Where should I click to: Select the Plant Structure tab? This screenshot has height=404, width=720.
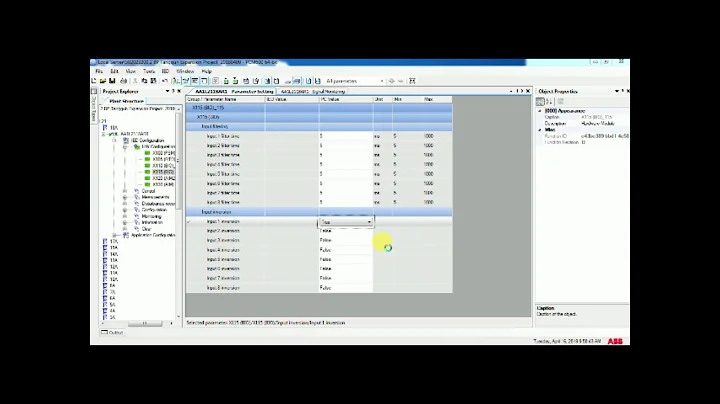coord(126,101)
